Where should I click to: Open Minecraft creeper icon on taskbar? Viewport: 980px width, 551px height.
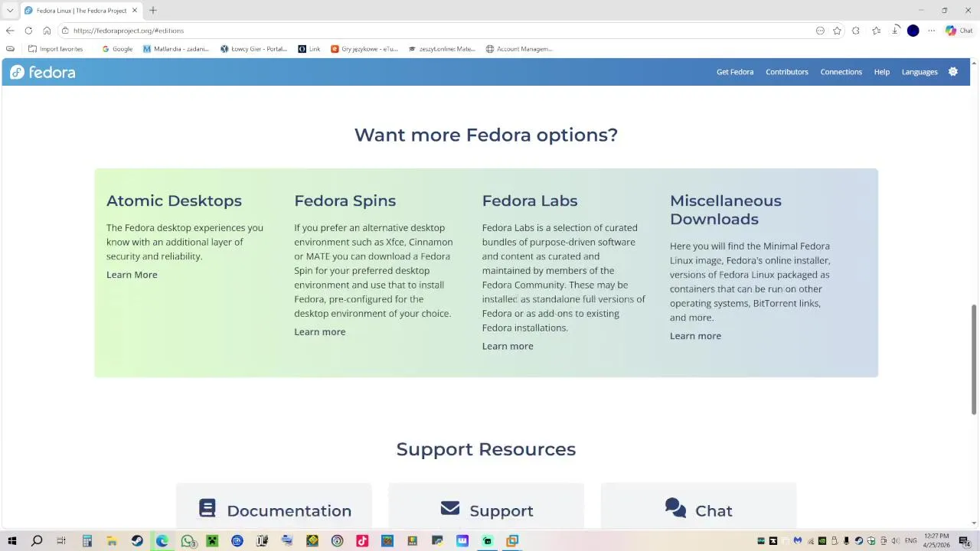click(x=212, y=541)
